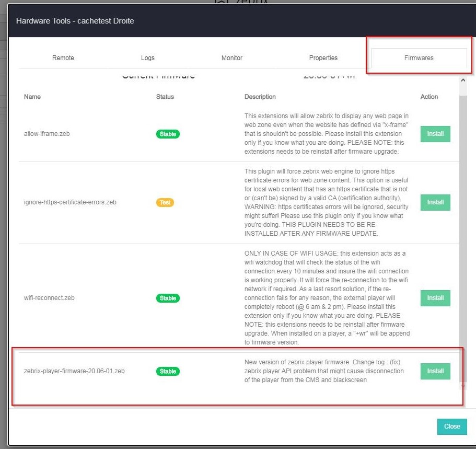
Task: Select the zebrix-player-firmware-20.06-01.zeb name
Action: 74,371
